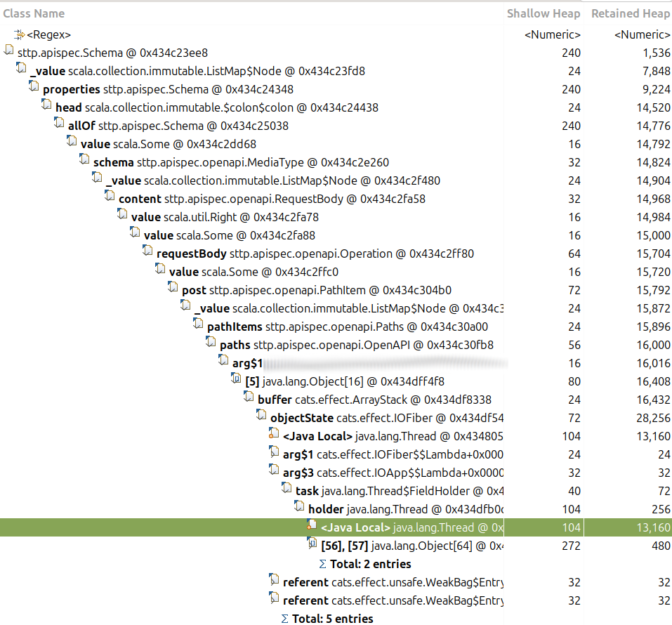Click the icon of the content RequestBody row
672x625 pixels.
pyautogui.click(x=110, y=196)
